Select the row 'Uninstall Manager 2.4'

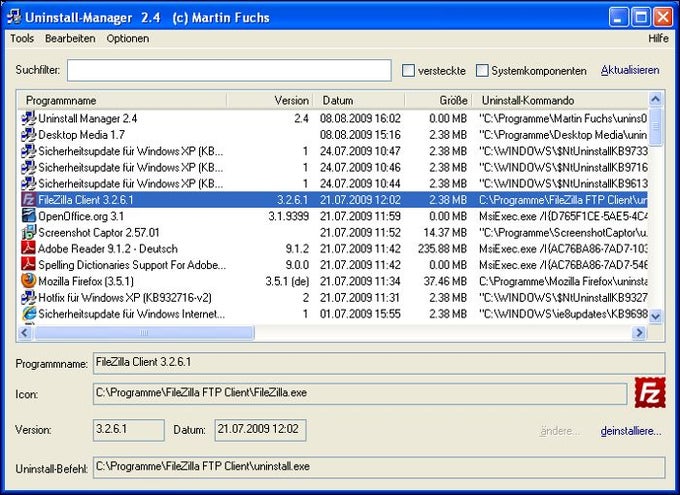[x=333, y=118]
